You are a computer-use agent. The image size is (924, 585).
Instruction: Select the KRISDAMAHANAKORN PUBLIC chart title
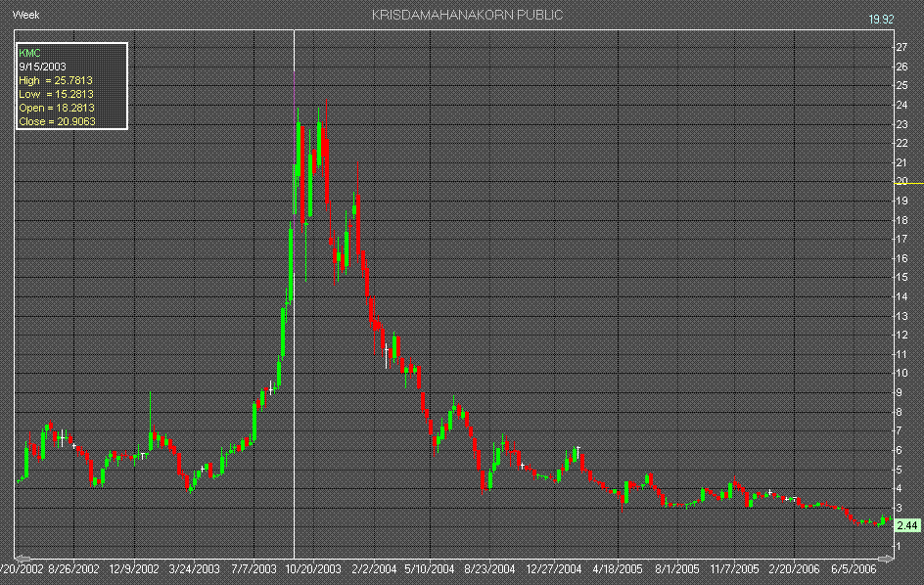(x=467, y=16)
